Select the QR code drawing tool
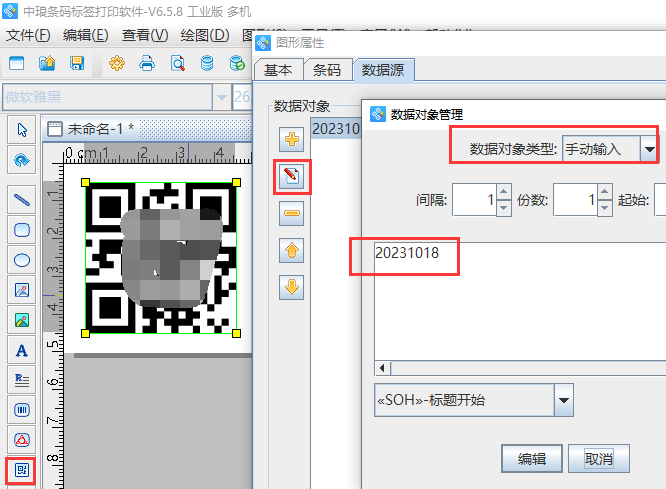The image size is (666, 489). point(21,469)
